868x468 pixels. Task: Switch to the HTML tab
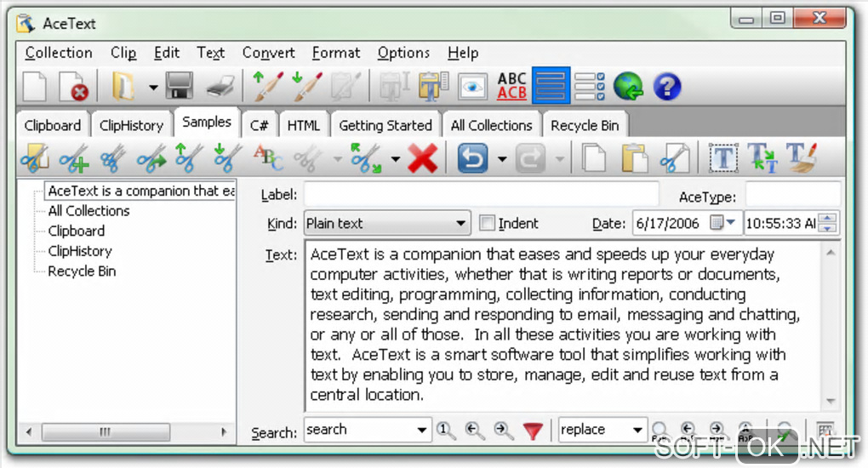click(x=303, y=125)
